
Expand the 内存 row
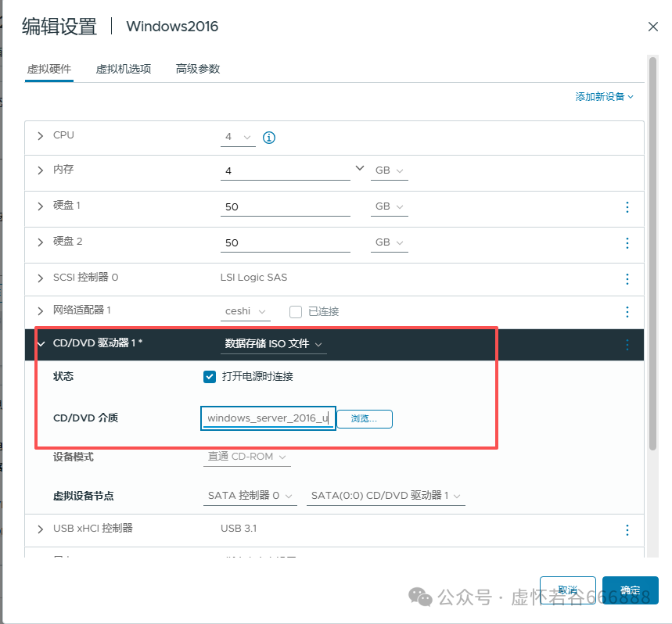point(40,170)
